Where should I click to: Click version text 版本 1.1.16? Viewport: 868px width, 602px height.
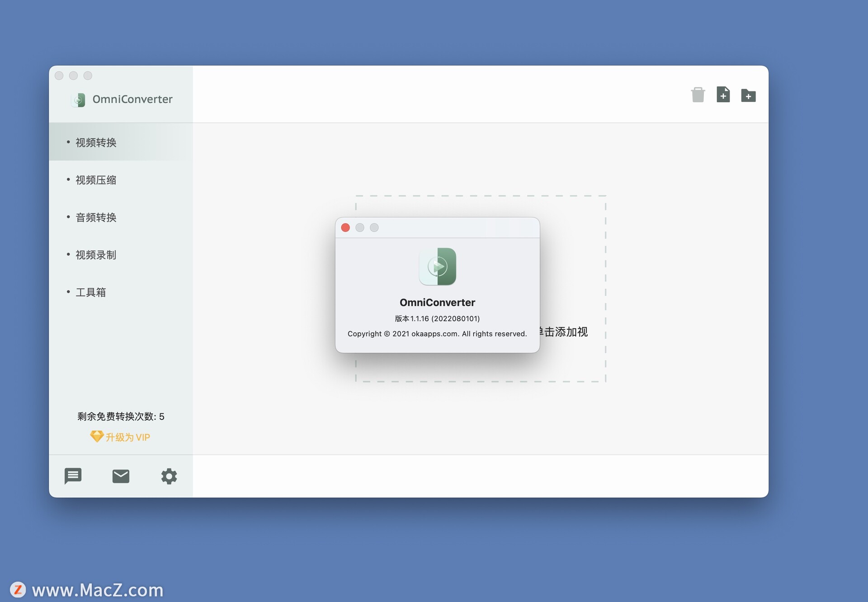(437, 318)
